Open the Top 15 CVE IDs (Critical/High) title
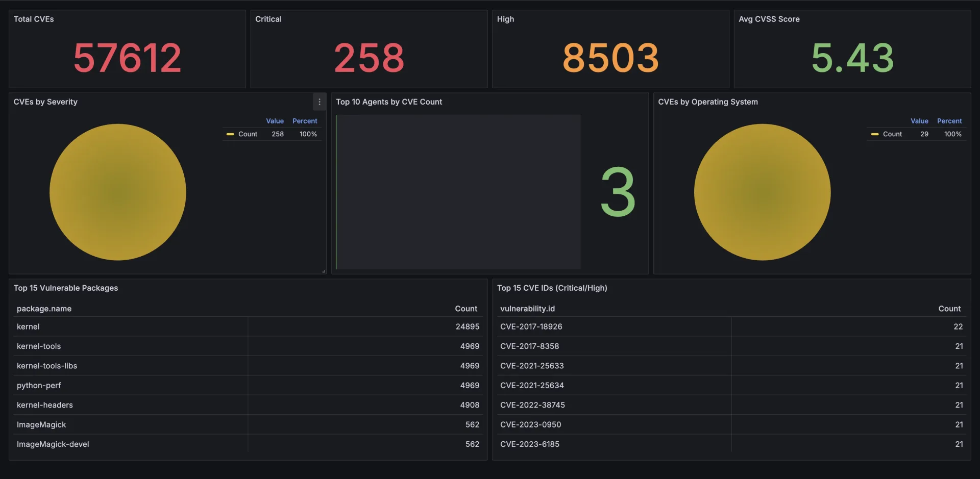 click(x=552, y=288)
